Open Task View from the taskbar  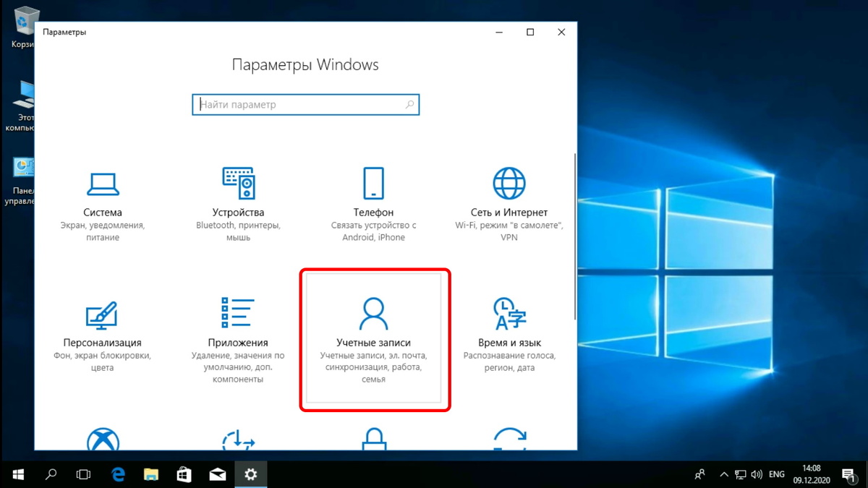[84, 474]
